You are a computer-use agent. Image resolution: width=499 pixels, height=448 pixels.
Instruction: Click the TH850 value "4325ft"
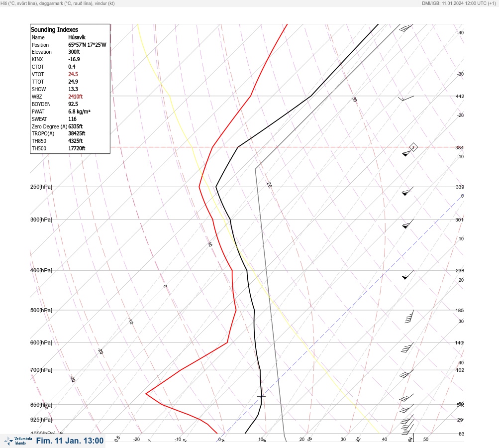[76, 141]
